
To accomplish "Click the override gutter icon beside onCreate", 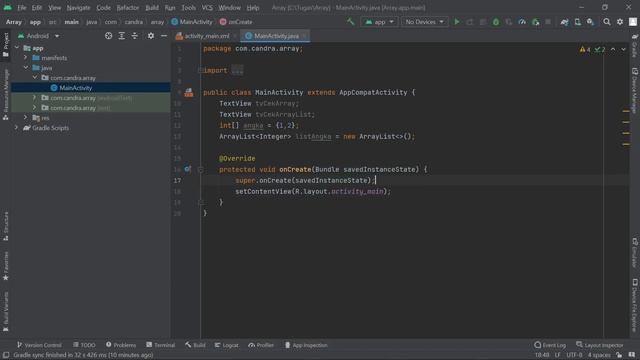I will click(x=187, y=169).
